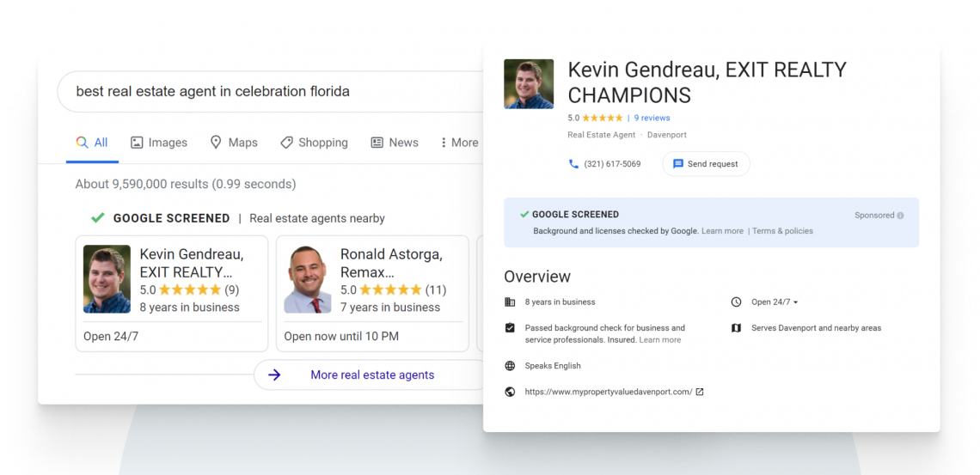
Task: Click the arrow icon beside More real estate agents
Action: 274,375
